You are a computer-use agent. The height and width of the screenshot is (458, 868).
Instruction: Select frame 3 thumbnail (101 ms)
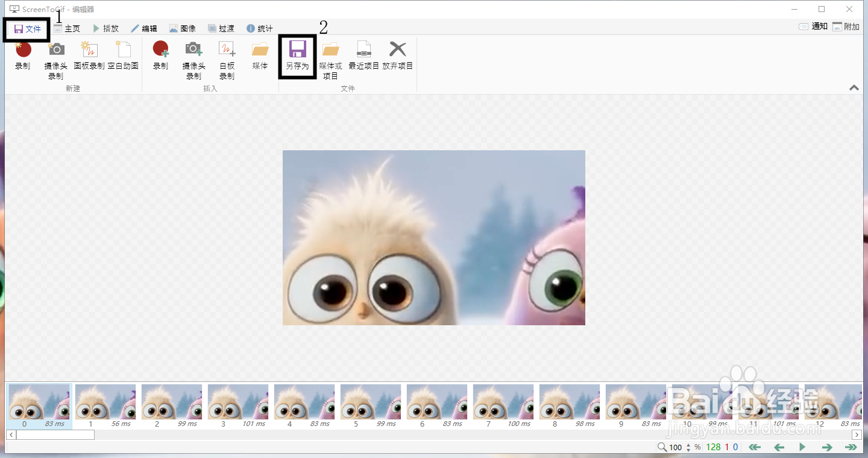click(238, 406)
